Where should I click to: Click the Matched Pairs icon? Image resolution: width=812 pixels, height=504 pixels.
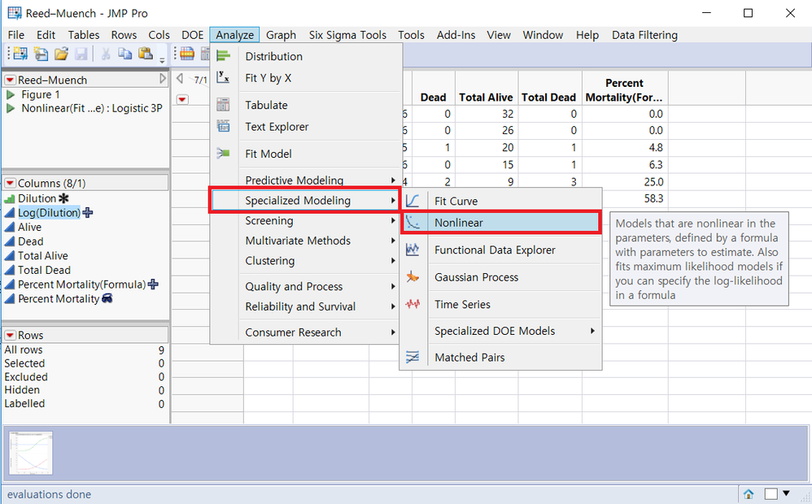pyautogui.click(x=413, y=357)
